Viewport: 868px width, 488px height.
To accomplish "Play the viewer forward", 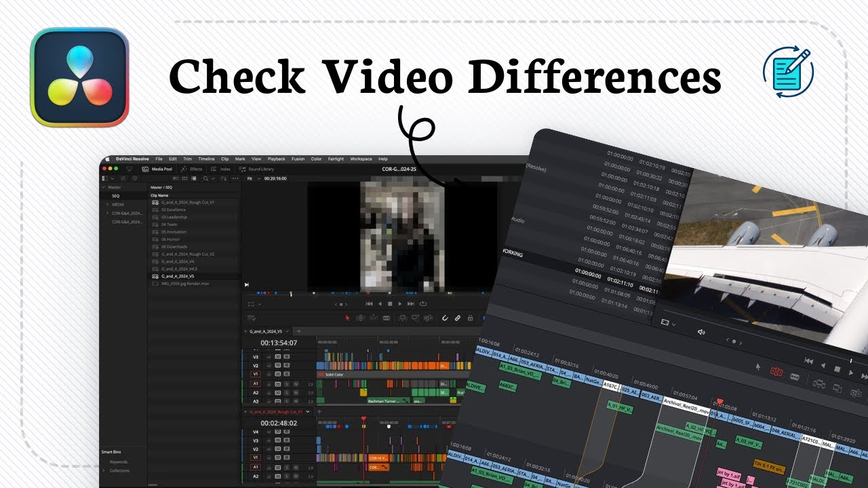I will click(400, 304).
